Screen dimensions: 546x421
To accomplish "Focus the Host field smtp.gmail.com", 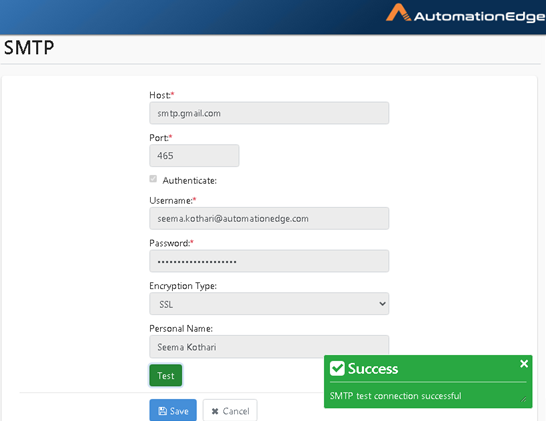I will point(269,113).
